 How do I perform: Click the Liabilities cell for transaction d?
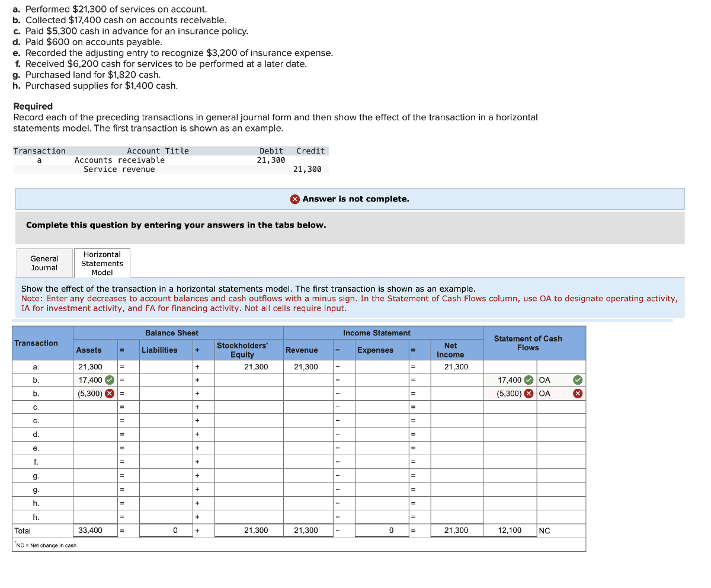(x=166, y=434)
